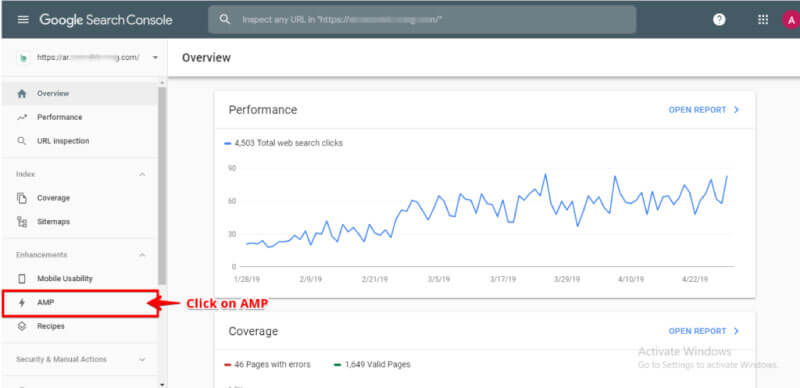Click the sidebar scrollbar thumb

point(162,185)
